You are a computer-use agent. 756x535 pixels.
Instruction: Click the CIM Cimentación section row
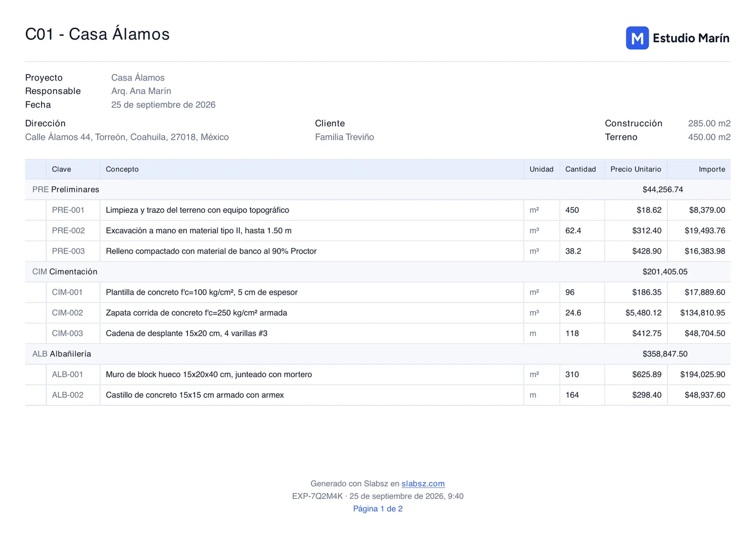point(377,272)
